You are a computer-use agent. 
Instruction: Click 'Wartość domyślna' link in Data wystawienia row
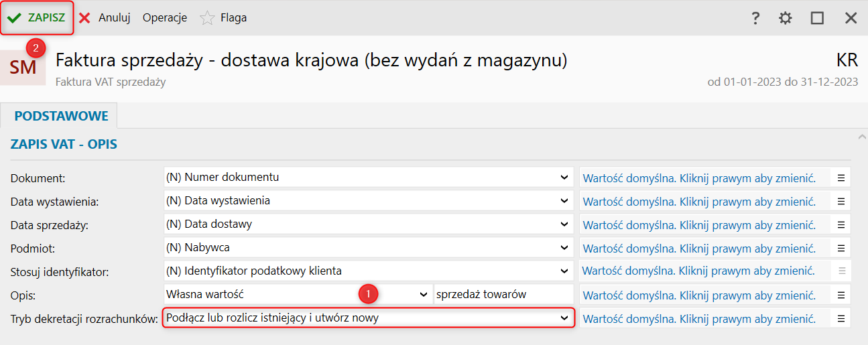[x=699, y=201]
